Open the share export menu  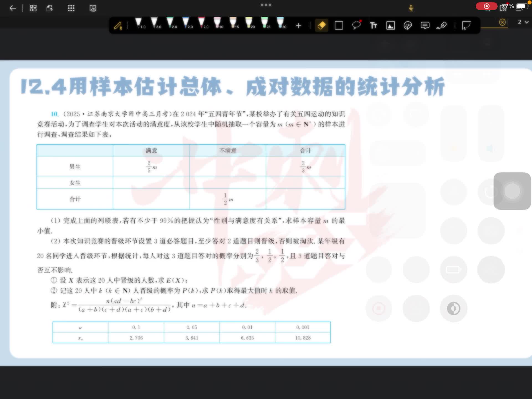pyautogui.click(x=50, y=8)
